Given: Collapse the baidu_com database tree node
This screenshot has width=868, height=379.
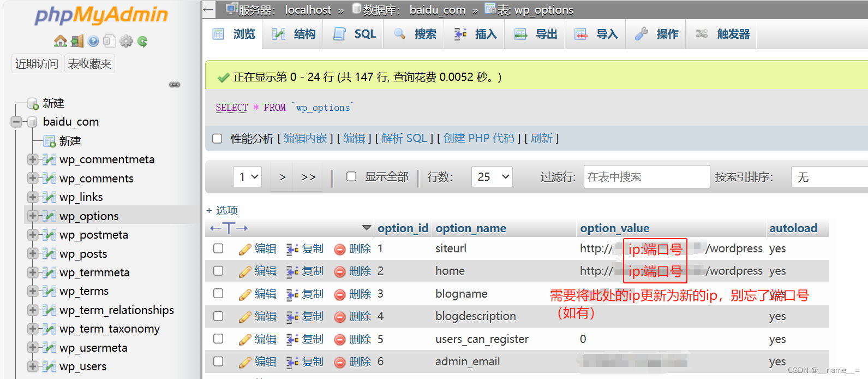Looking at the screenshot, I should point(16,122).
